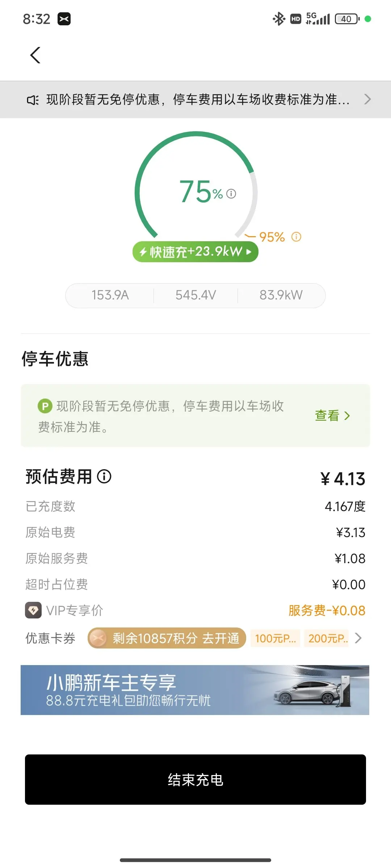The width and height of the screenshot is (391, 868).
Task: Tap the 83.9kW power reading
Action: (281, 295)
